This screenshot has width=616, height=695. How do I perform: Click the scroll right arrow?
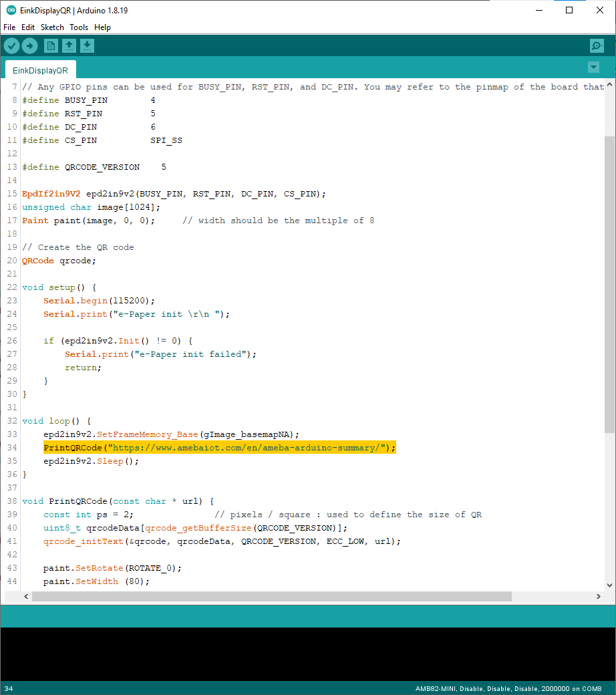coord(598,596)
